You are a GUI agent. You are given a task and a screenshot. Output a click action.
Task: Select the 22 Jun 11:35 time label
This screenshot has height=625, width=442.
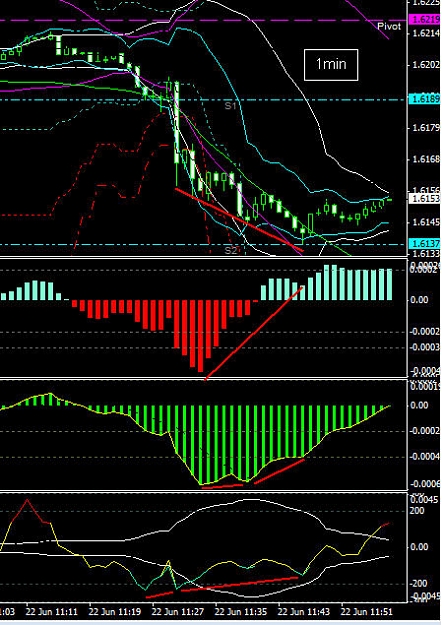241,611
